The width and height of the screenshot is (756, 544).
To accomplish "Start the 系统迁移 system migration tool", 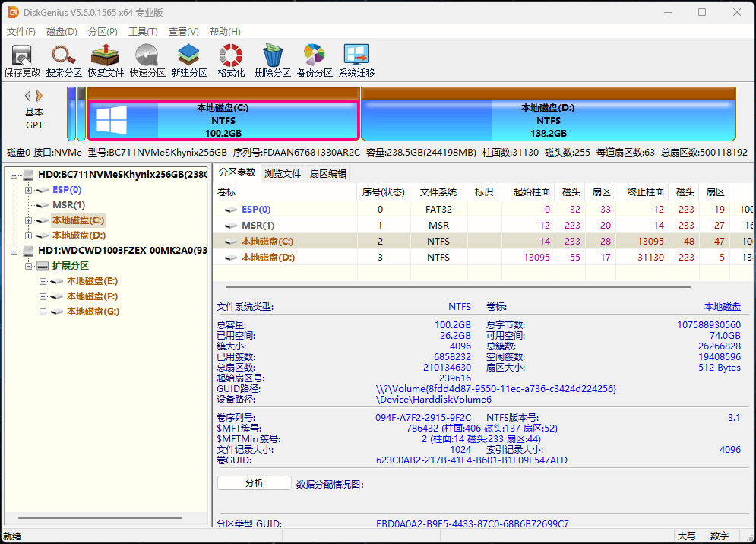I will coord(356,60).
